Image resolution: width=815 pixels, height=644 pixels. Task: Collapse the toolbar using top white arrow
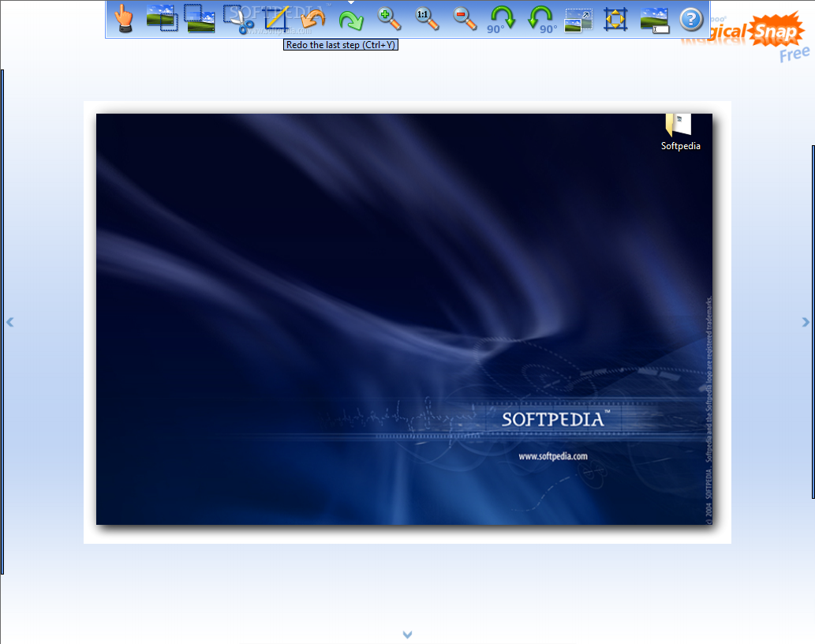pos(351,2)
